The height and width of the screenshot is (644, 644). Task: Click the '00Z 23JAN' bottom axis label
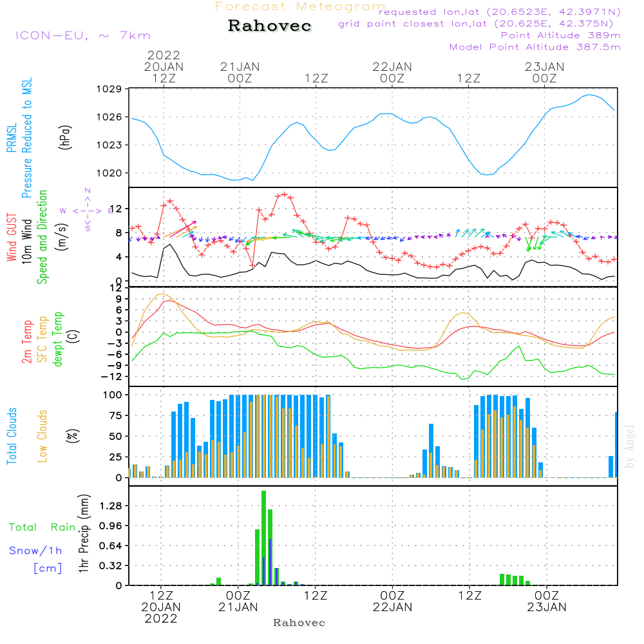click(547, 601)
